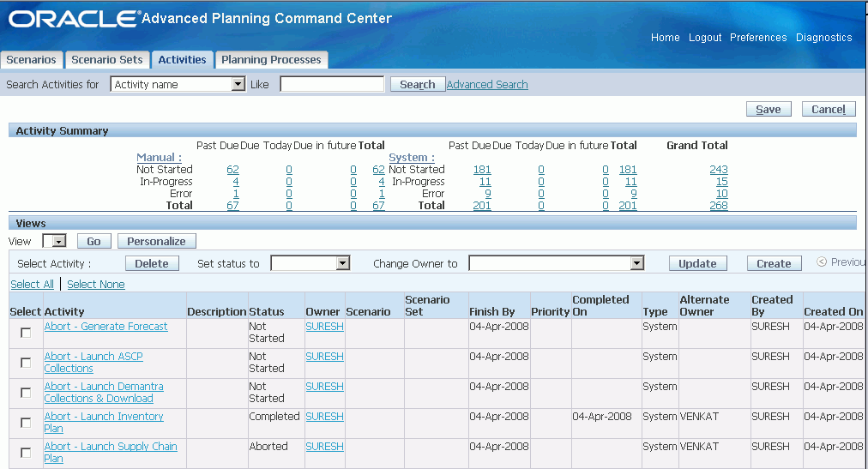
Task: Click the Delete button
Action: pos(152,263)
